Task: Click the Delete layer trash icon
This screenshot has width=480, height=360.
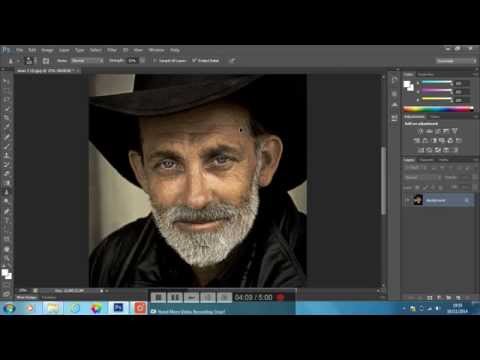Action: click(467, 297)
